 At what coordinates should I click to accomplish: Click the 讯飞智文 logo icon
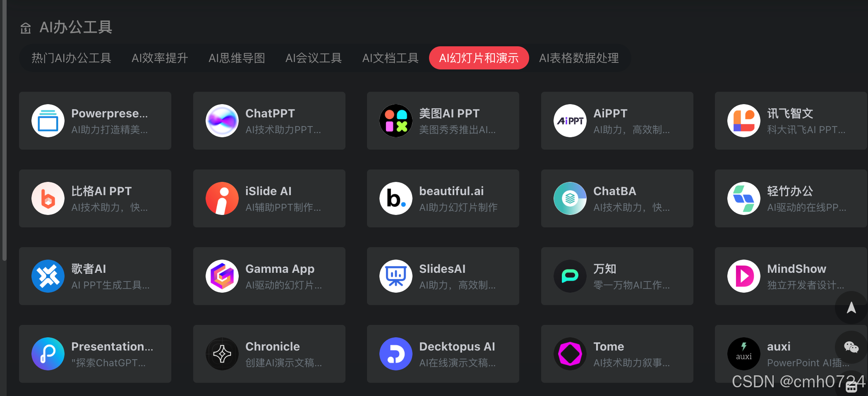tap(744, 121)
